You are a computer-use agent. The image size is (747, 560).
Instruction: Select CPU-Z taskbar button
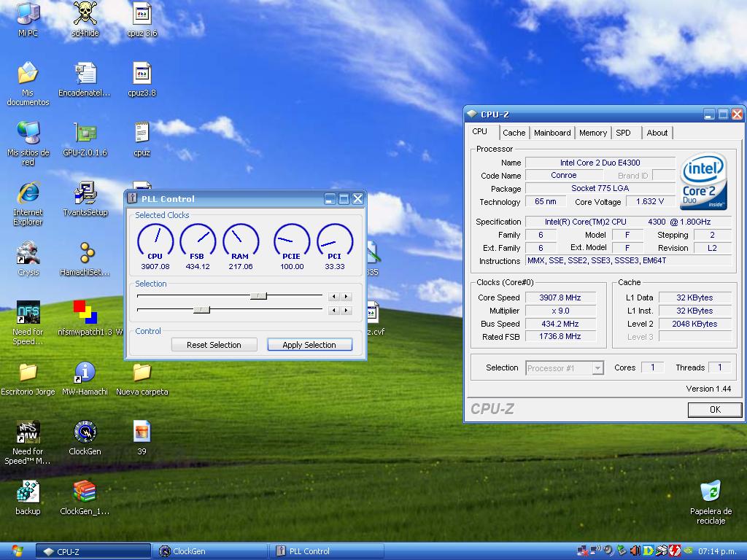point(93,551)
